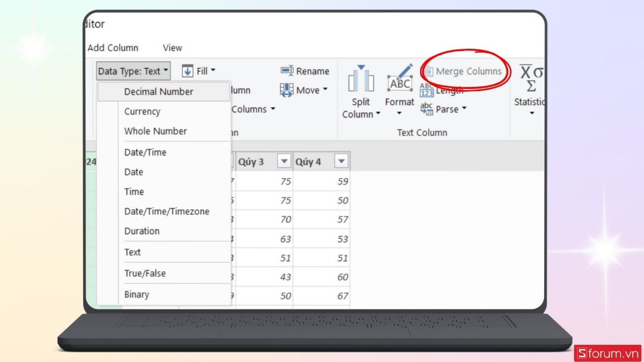Viewport: 644px width, 362px height.
Task: Click cell 53 in Quý 4 column
Action: point(321,239)
